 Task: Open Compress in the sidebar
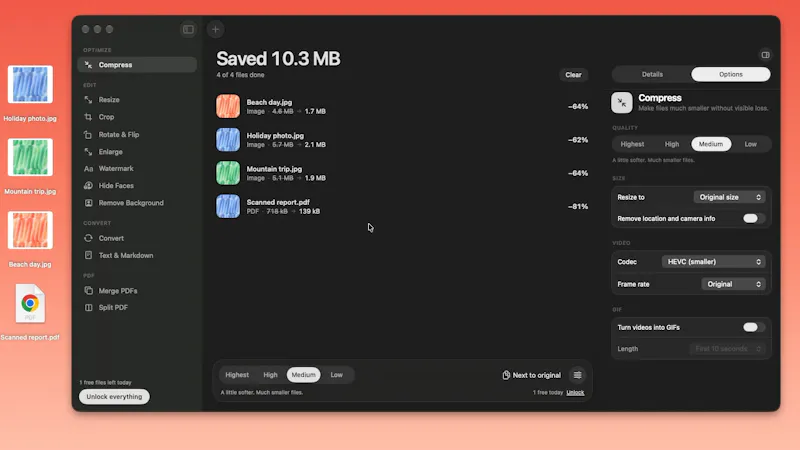pyautogui.click(x=137, y=65)
